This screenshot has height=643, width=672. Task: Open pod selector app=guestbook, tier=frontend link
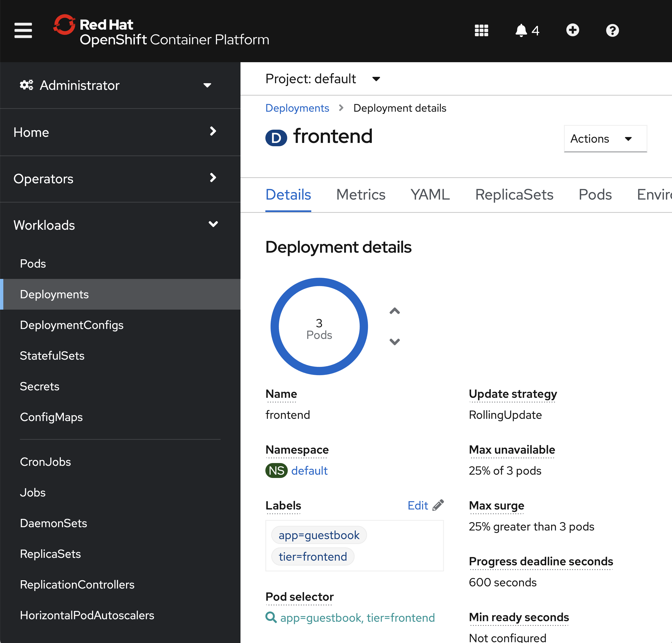click(357, 618)
